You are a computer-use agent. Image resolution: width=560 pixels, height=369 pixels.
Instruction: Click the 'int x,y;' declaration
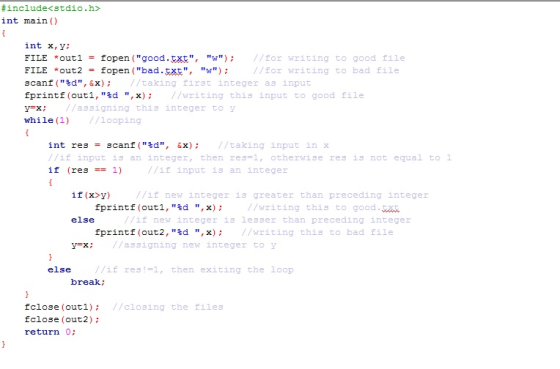tap(47, 46)
